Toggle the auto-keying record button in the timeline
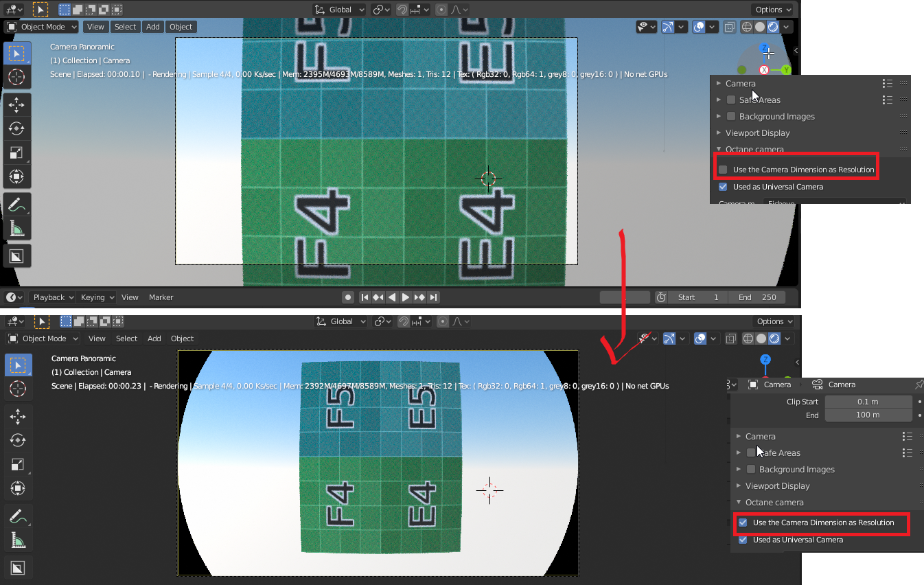This screenshot has width=924, height=585. click(x=348, y=297)
